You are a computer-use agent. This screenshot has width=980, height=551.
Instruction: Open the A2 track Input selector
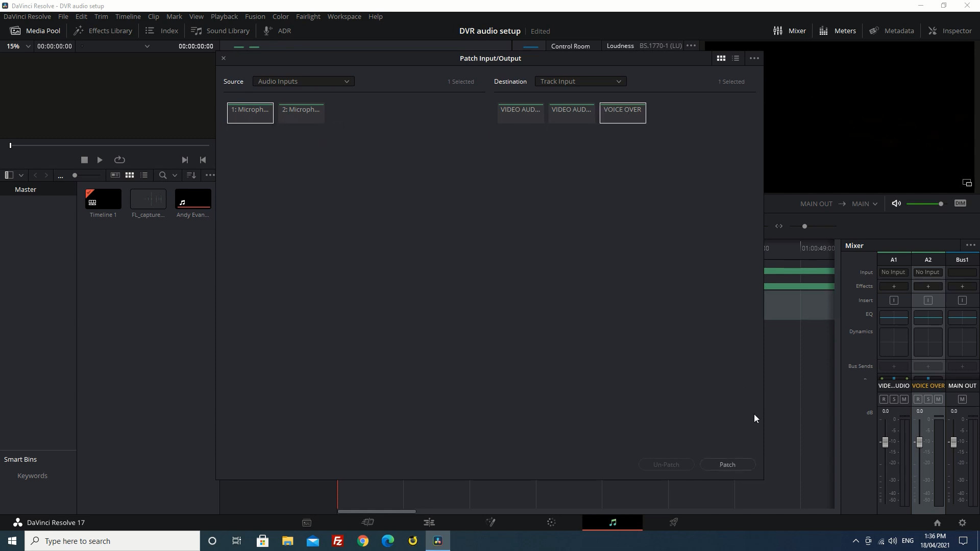[927, 272]
